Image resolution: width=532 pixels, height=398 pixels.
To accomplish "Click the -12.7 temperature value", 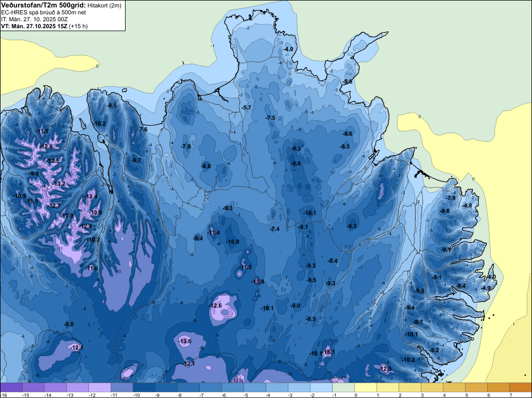I will pos(54,205).
